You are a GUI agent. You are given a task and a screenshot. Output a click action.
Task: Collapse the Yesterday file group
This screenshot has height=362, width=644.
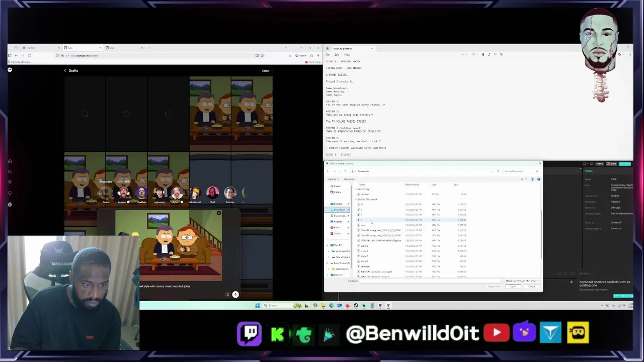coord(356,189)
